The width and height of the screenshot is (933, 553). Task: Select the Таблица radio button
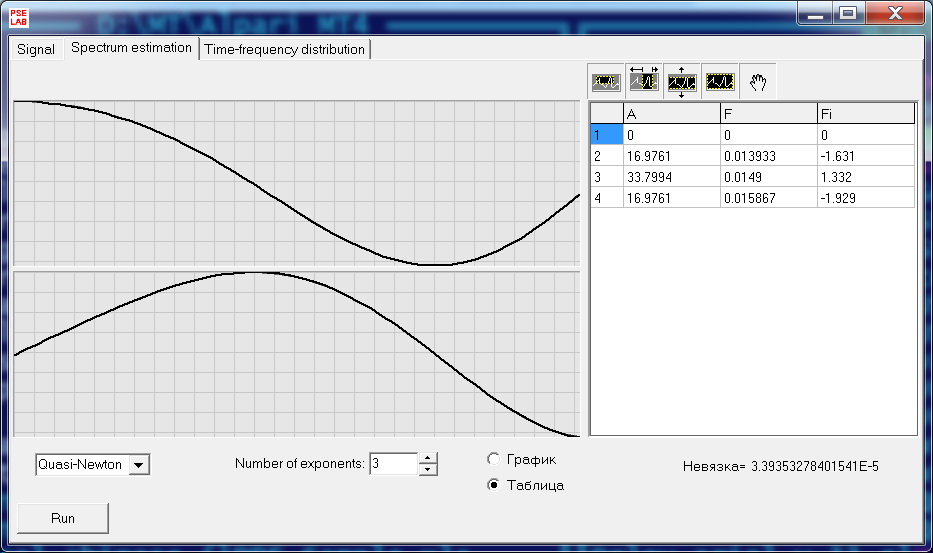coord(493,485)
